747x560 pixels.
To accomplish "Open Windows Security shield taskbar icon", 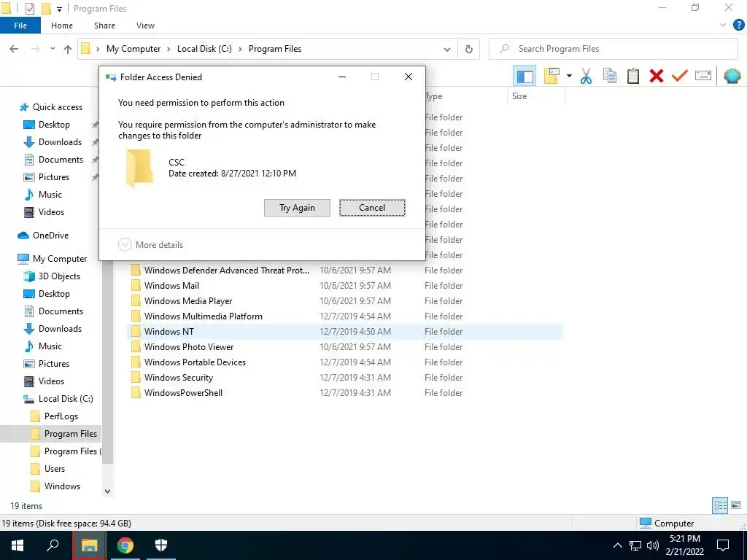I will tap(161, 545).
